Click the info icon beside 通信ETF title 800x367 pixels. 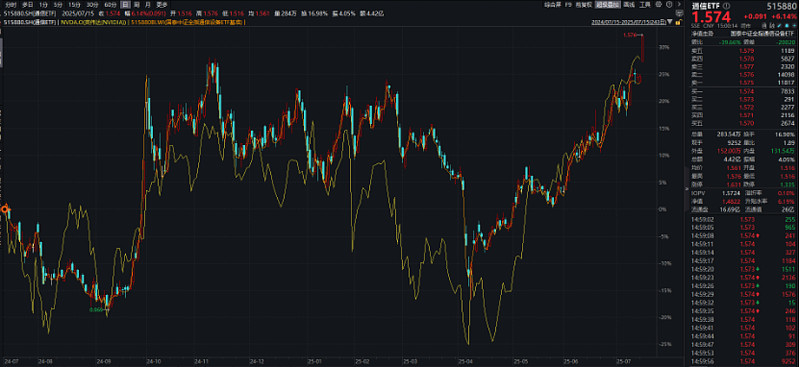(x=727, y=6)
